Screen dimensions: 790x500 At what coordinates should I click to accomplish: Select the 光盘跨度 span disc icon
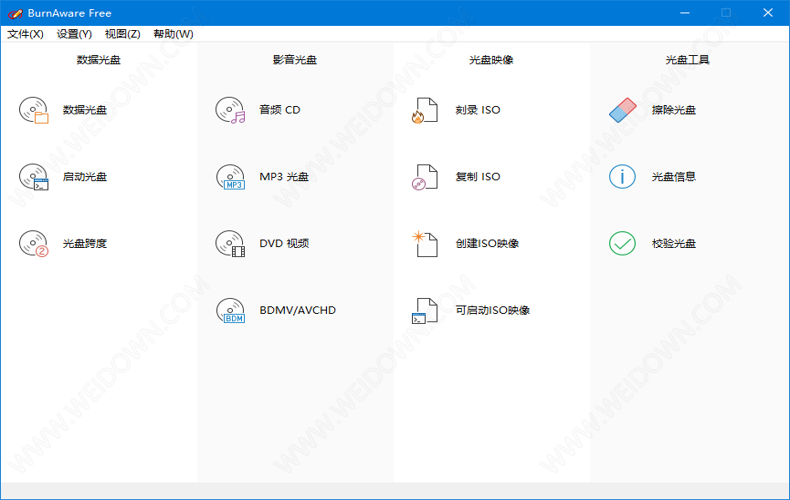34,243
